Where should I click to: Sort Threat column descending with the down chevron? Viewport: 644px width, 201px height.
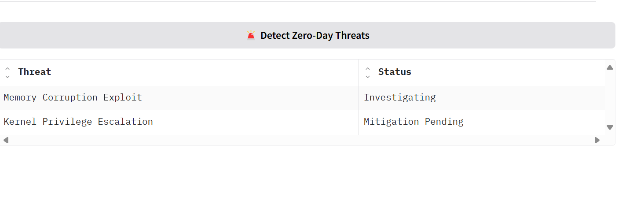[7, 77]
